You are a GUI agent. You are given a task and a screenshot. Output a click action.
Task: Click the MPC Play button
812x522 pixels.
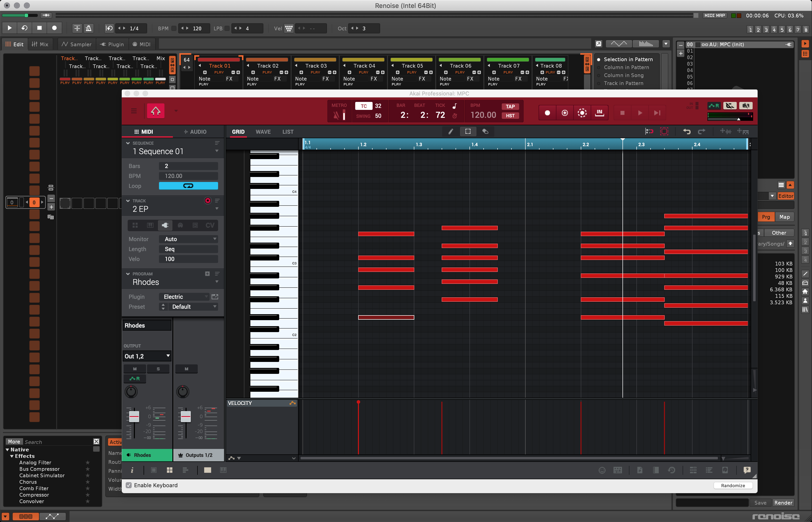[x=640, y=113]
